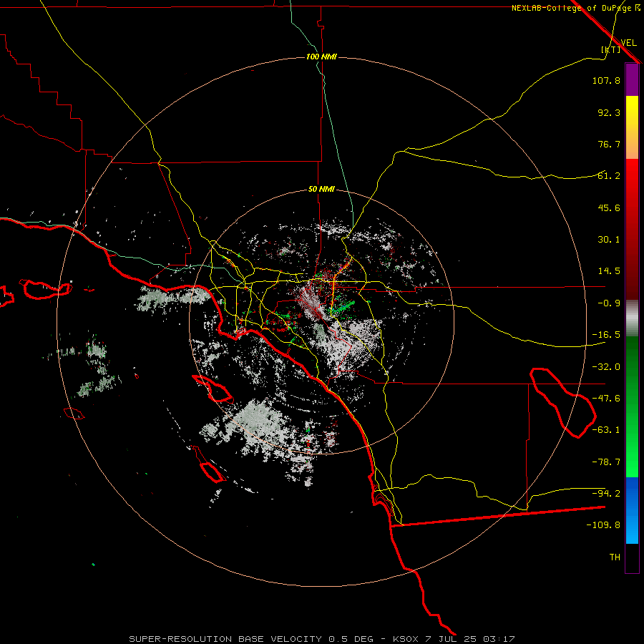Viewport: 644px width, 644px height.
Task: Click the 30.1 scale value
Action: click(609, 240)
